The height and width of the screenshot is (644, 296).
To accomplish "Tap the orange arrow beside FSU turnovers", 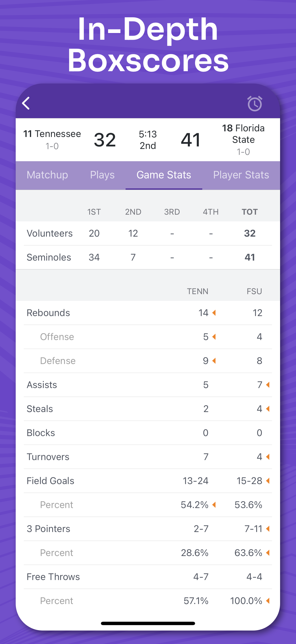I will [x=268, y=457].
